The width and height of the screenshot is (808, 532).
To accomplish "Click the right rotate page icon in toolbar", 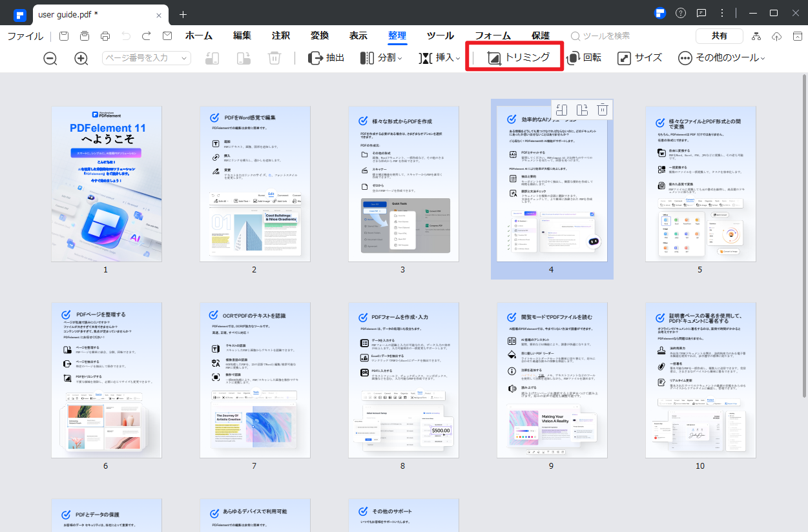I will click(x=243, y=58).
